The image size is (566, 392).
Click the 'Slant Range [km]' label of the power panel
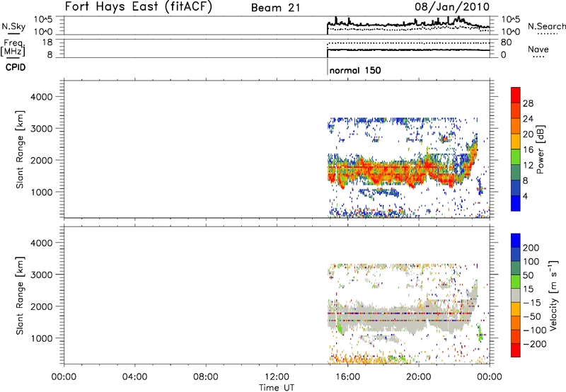20,149
